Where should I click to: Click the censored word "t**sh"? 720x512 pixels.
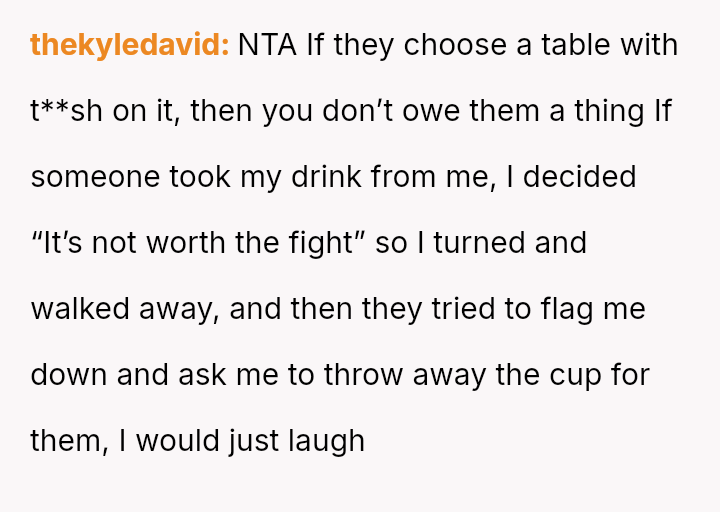[x=67, y=111]
